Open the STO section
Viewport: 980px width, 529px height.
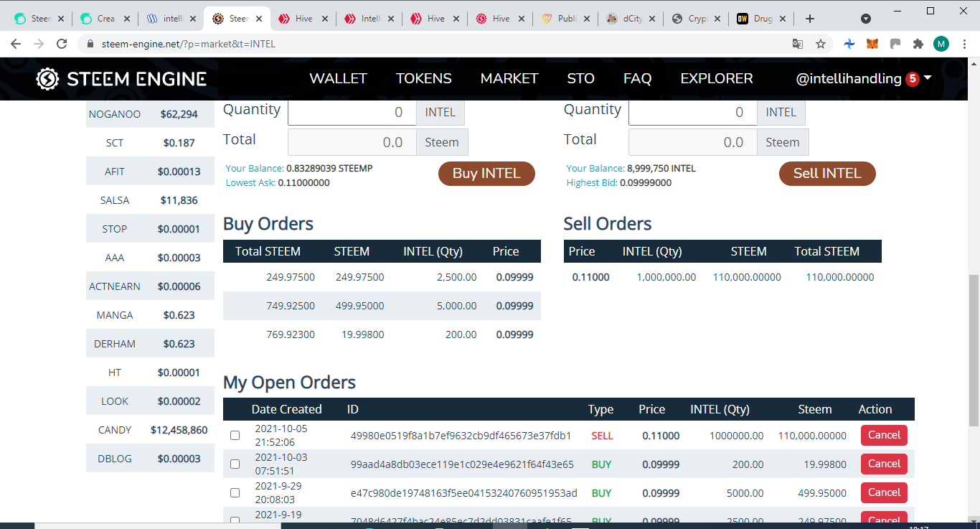581,79
